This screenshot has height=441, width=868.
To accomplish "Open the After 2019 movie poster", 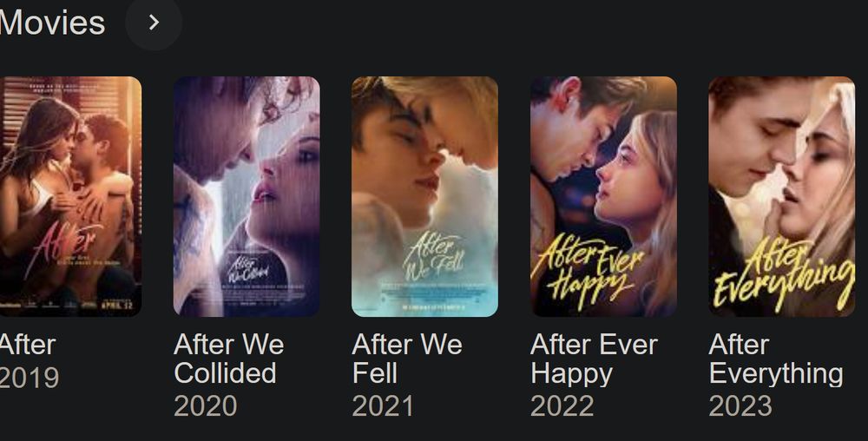I will 70,196.
